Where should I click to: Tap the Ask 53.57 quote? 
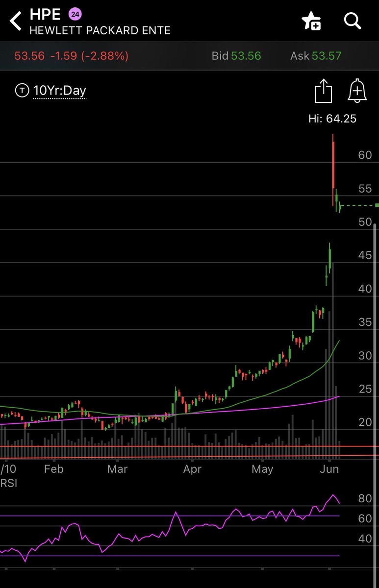(315, 56)
